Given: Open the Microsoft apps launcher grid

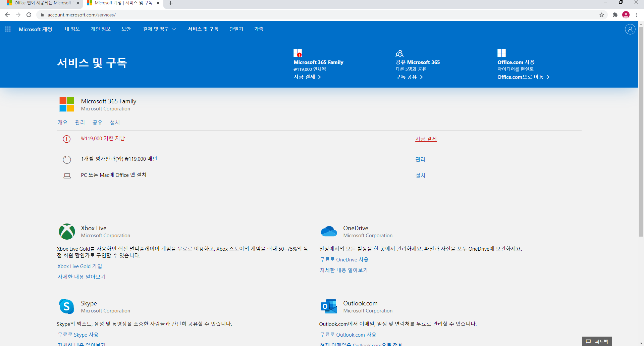Looking at the screenshot, I should point(8,29).
